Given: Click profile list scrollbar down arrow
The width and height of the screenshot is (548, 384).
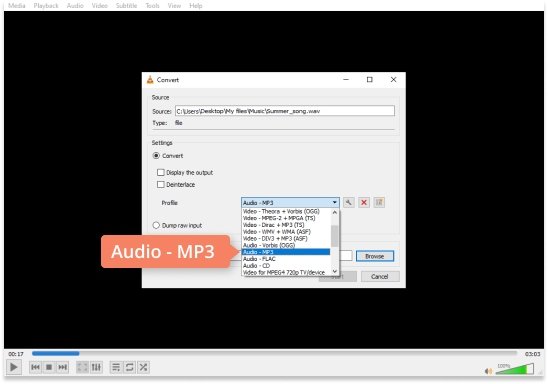Looking at the screenshot, I should pos(334,271).
